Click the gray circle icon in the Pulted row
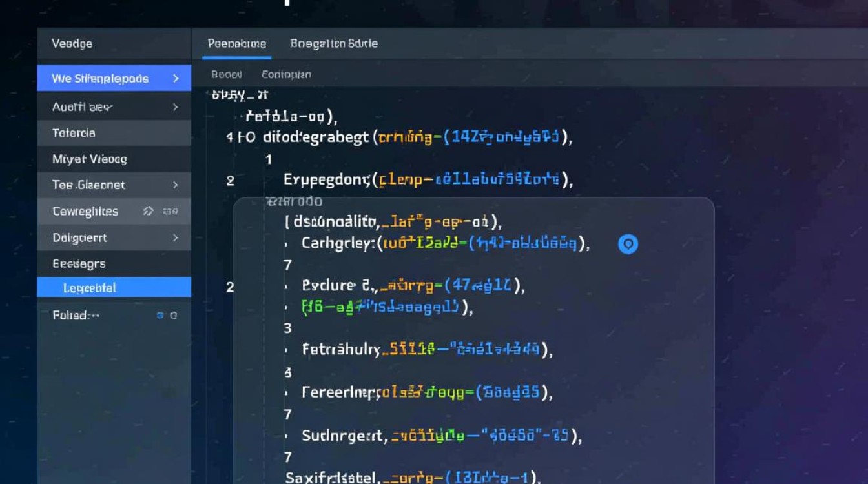868x484 pixels. click(173, 316)
